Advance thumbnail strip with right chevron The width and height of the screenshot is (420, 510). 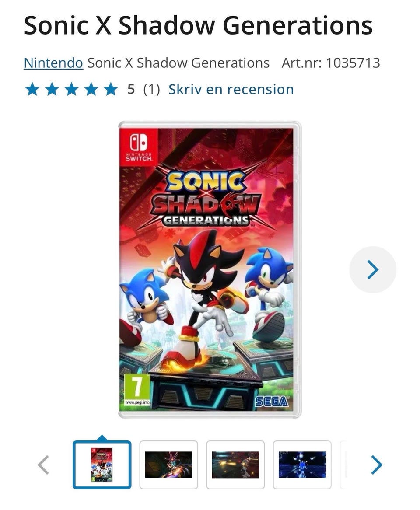pos(377,465)
